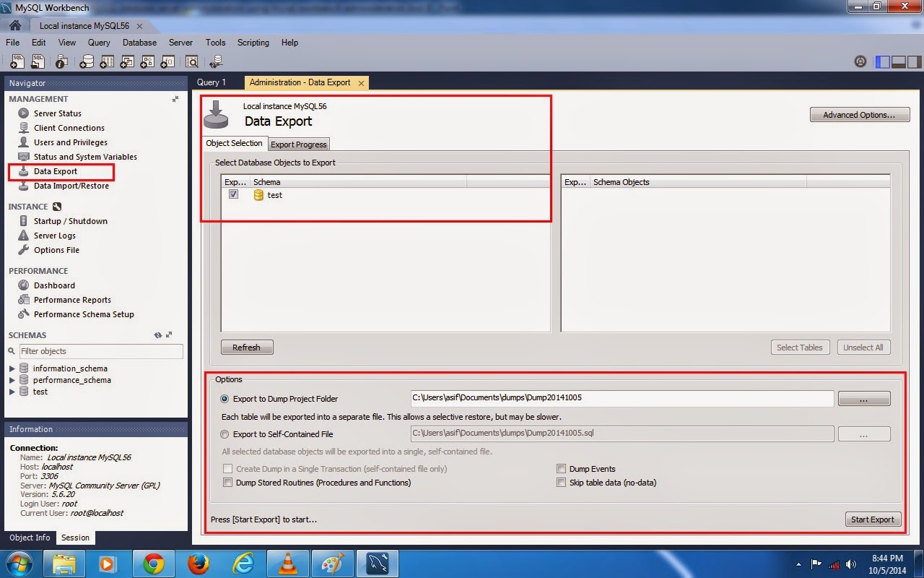Close the Local instance MySQL56 tab
The height and width of the screenshot is (578, 924).
(139, 26)
